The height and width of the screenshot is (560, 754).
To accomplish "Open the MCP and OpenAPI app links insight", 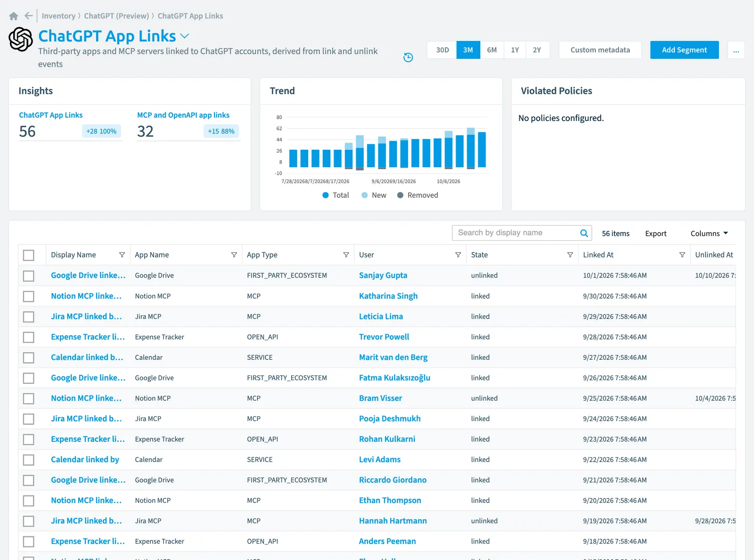I will click(x=183, y=115).
